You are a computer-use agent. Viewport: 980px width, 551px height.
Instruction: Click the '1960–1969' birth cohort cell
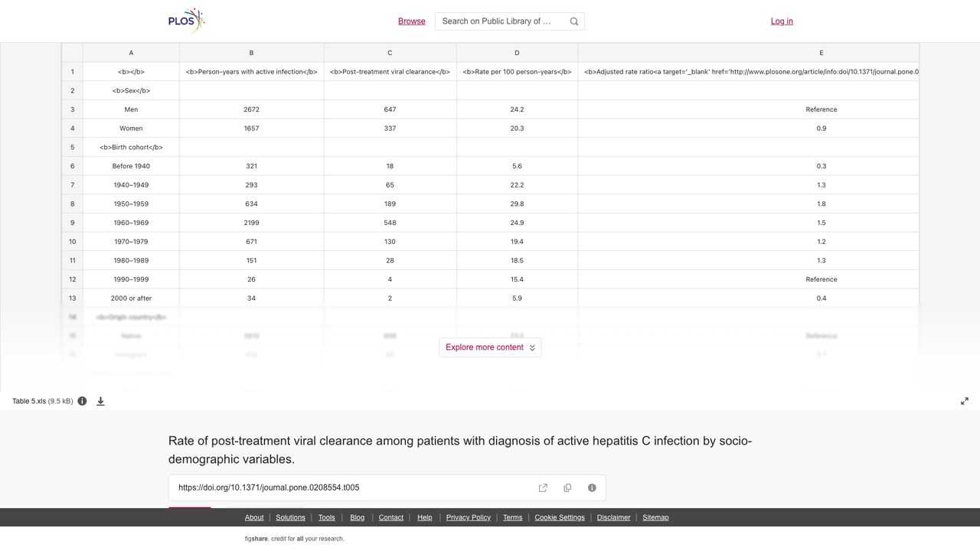(131, 223)
